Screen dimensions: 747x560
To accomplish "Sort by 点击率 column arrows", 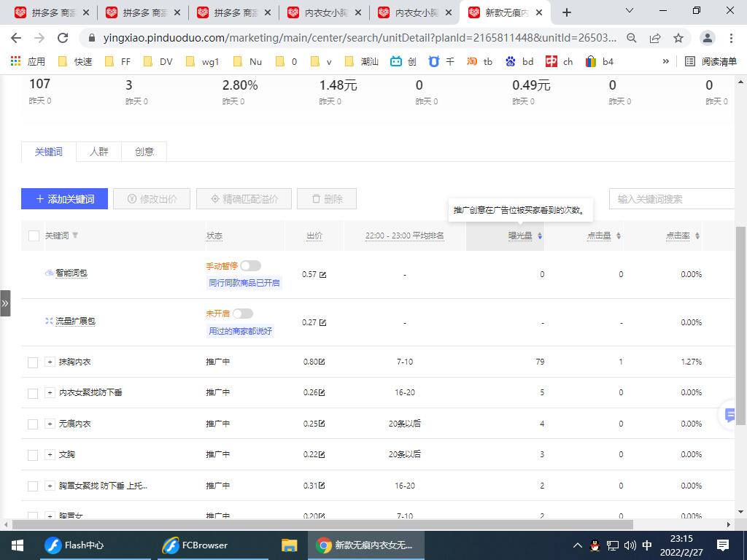I will (x=697, y=236).
